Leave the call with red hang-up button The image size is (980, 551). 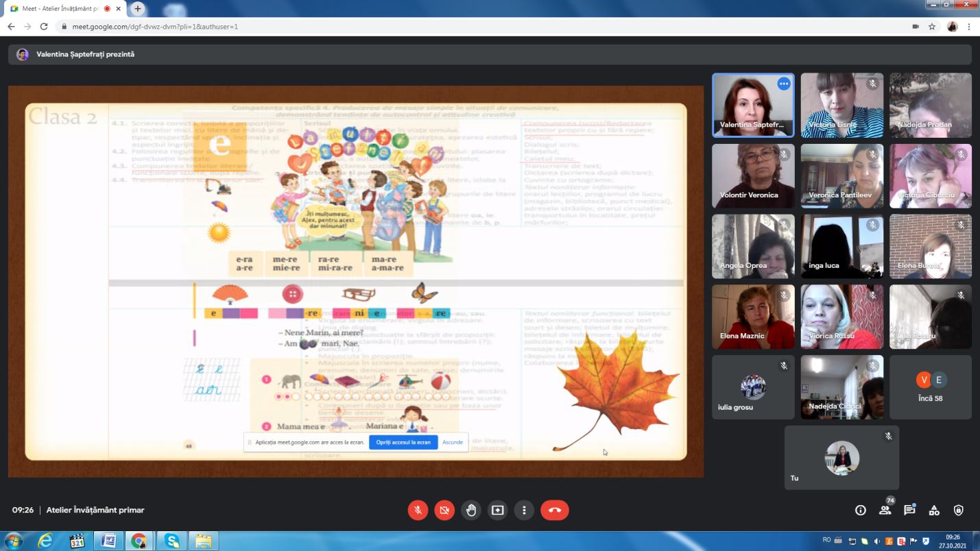point(555,510)
